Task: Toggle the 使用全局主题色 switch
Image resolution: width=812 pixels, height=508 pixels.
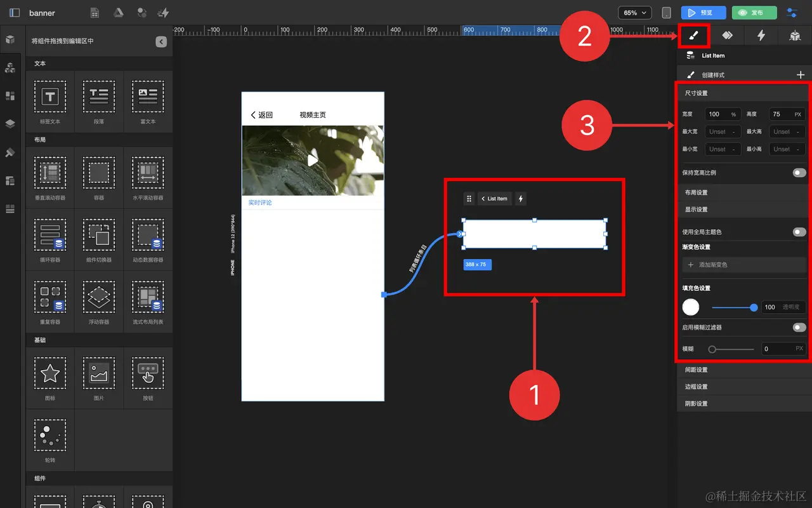Action: pos(799,232)
